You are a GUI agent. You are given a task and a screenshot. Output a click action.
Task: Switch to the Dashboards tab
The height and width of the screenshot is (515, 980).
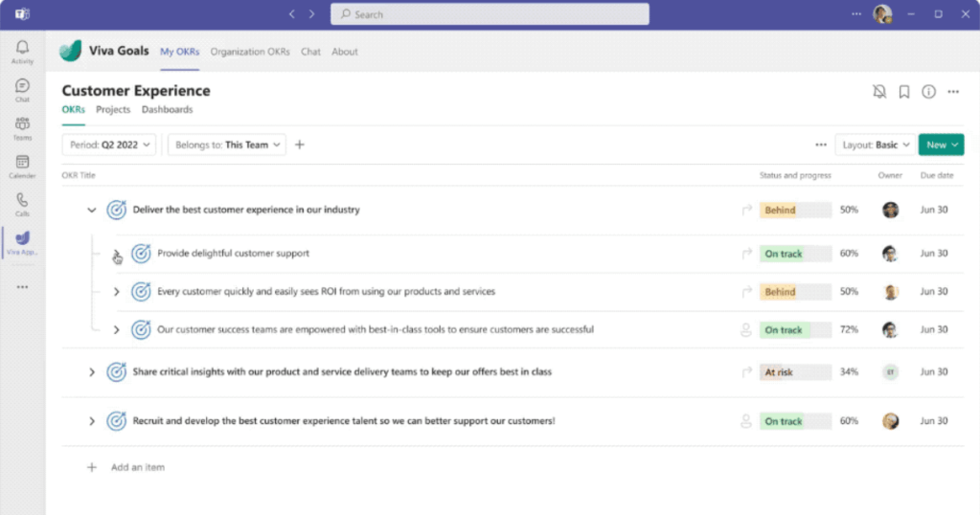pos(167,110)
